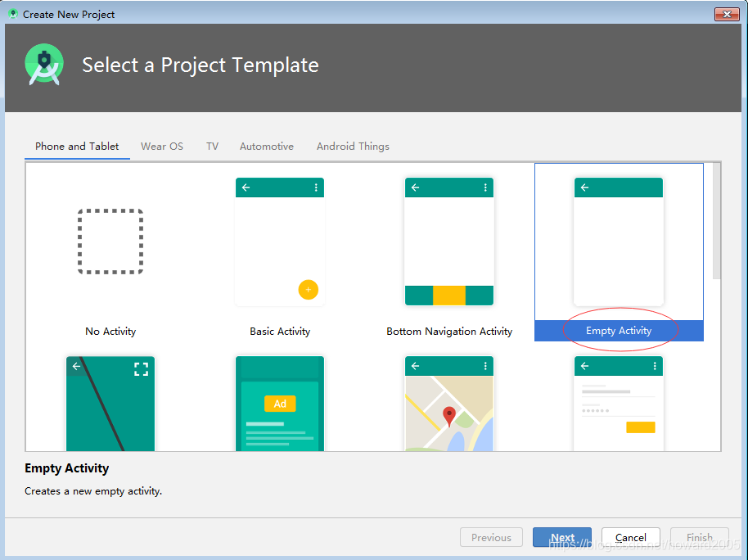Viewport: 748px width, 560px height.
Task: Select the No Activity template thumbnail
Action: point(110,242)
